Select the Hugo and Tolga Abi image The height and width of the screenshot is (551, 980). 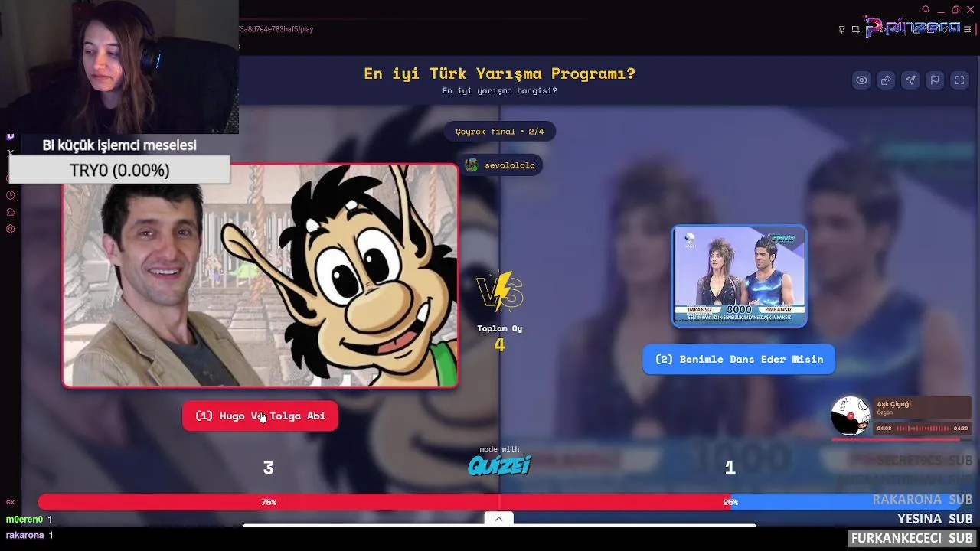(260, 275)
